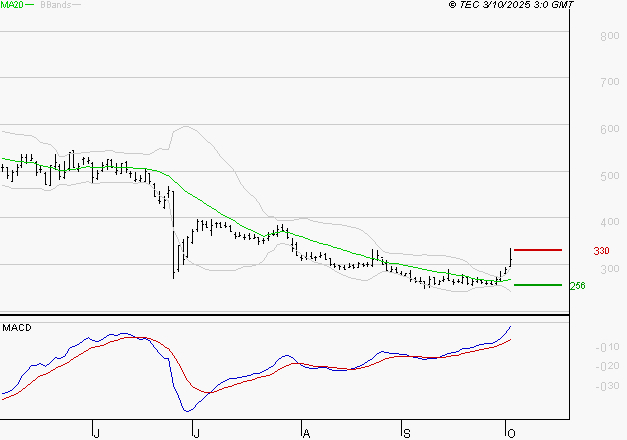Viewport: 627px width, 440px height.
Task: Click the red 330 resistance line
Action: pyautogui.click(x=537, y=250)
